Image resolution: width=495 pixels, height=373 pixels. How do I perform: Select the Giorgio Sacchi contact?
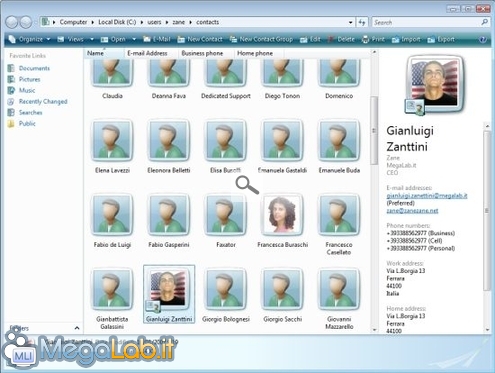[x=282, y=295]
